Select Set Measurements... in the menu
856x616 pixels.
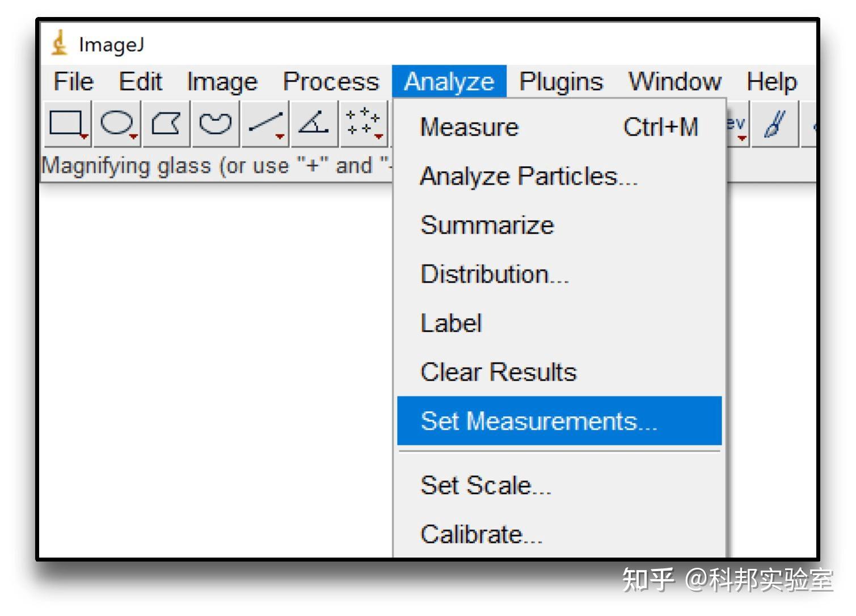tap(539, 421)
